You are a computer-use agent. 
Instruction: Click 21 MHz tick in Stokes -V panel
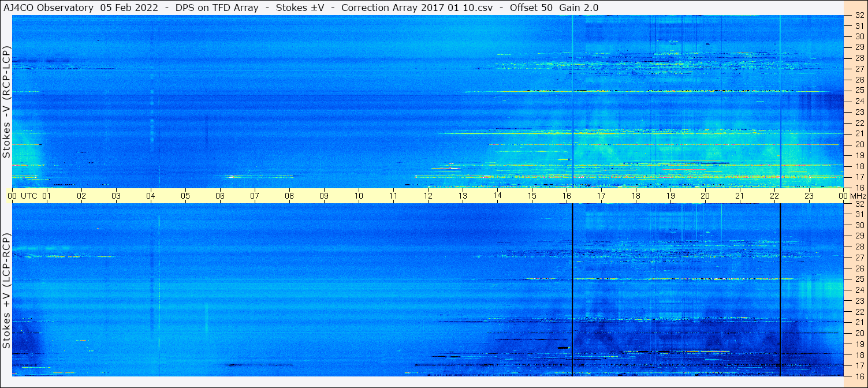click(859, 134)
